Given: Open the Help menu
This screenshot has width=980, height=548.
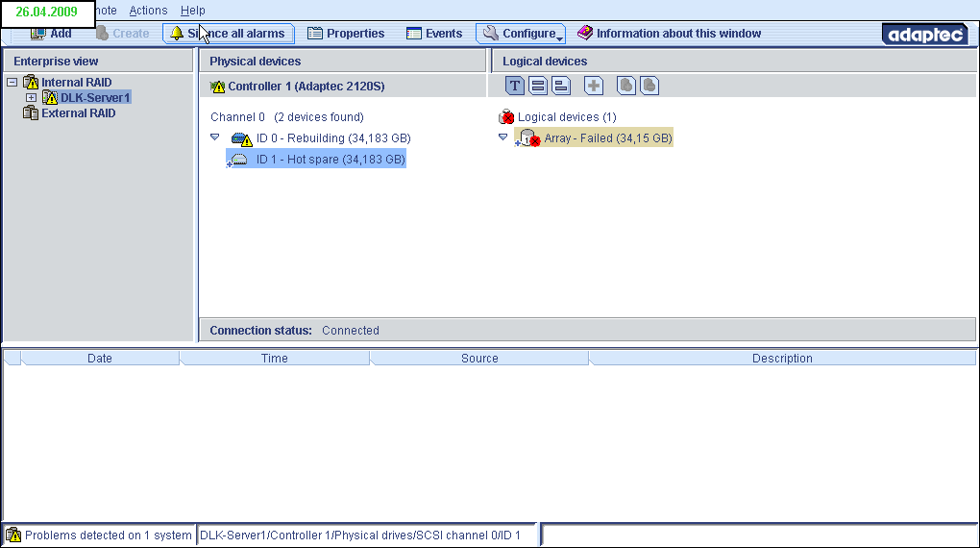Looking at the screenshot, I should coord(192,11).
